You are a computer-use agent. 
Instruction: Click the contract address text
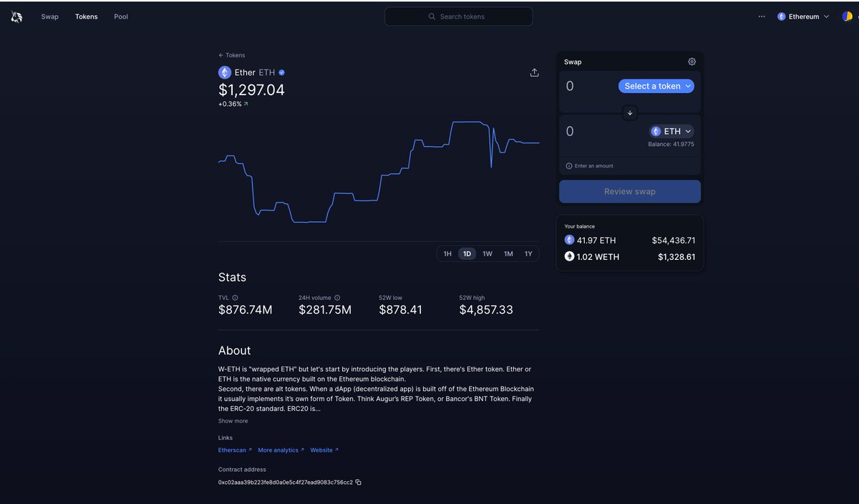(x=286, y=483)
